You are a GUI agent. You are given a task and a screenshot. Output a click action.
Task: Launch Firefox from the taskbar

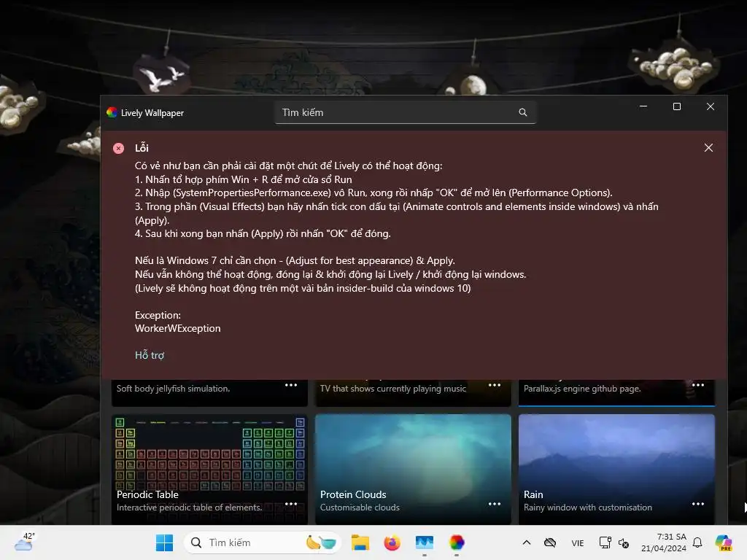(392, 542)
